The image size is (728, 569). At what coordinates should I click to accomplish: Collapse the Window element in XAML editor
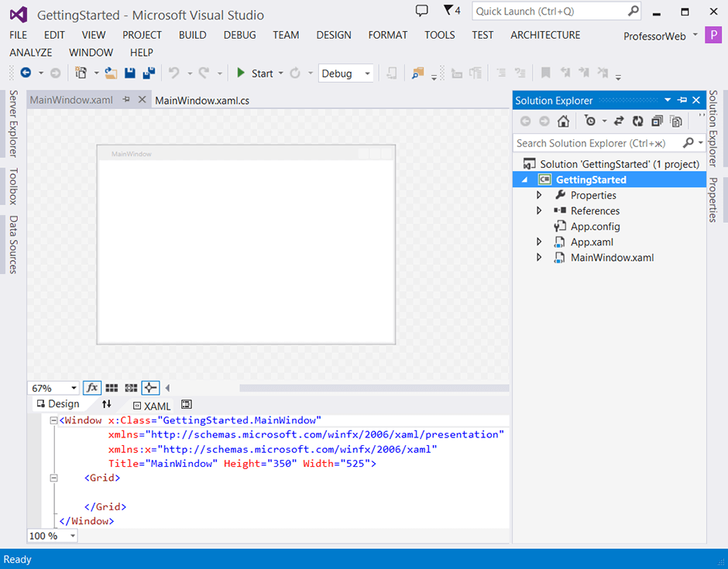click(x=53, y=420)
